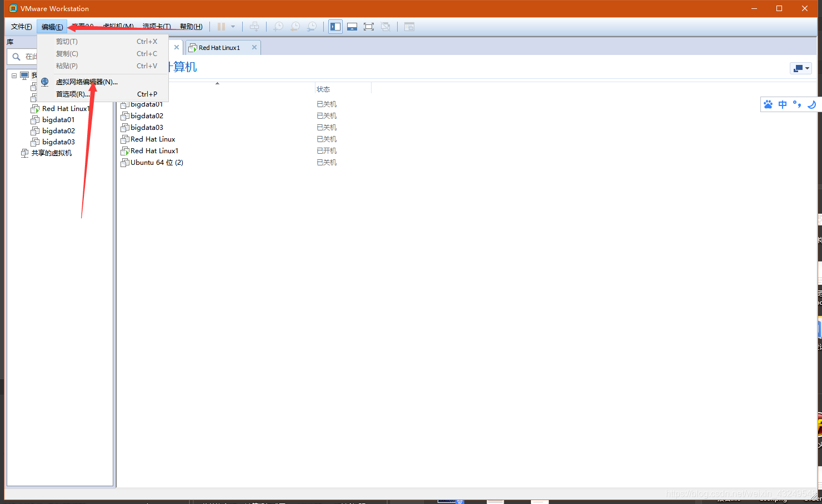822x504 pixels.
Task: Select bigdata01 row in VM list
Action: pyautogui.click(x=147, y=104)
